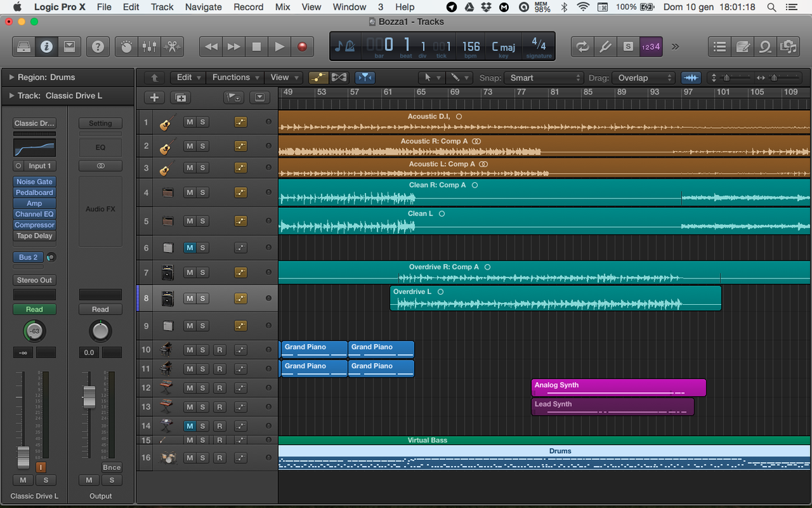Screen dimensions: 812x508
Task: Open the Editors scissors icon
Action: pyautogui.click(x=172, y=47)
